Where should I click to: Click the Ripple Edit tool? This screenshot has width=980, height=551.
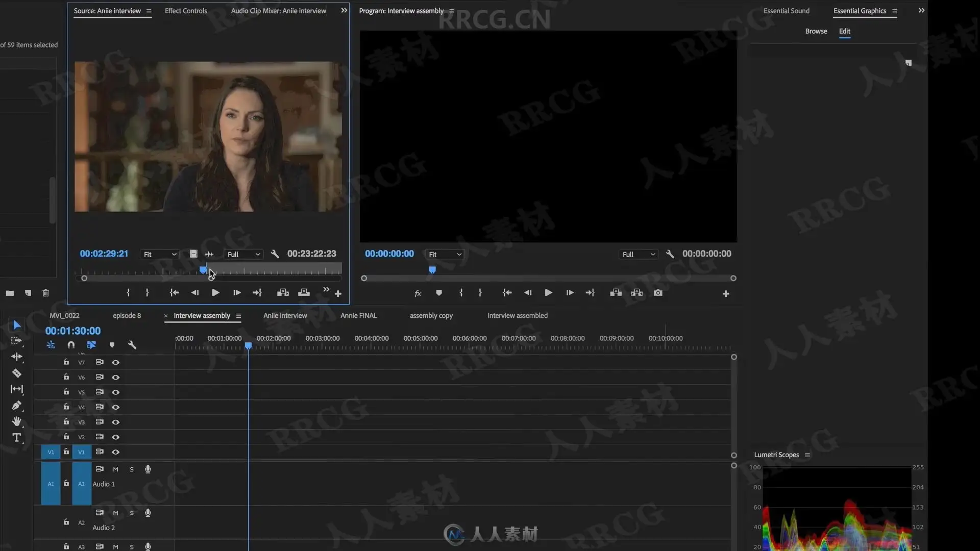click(x=16, y=357)
